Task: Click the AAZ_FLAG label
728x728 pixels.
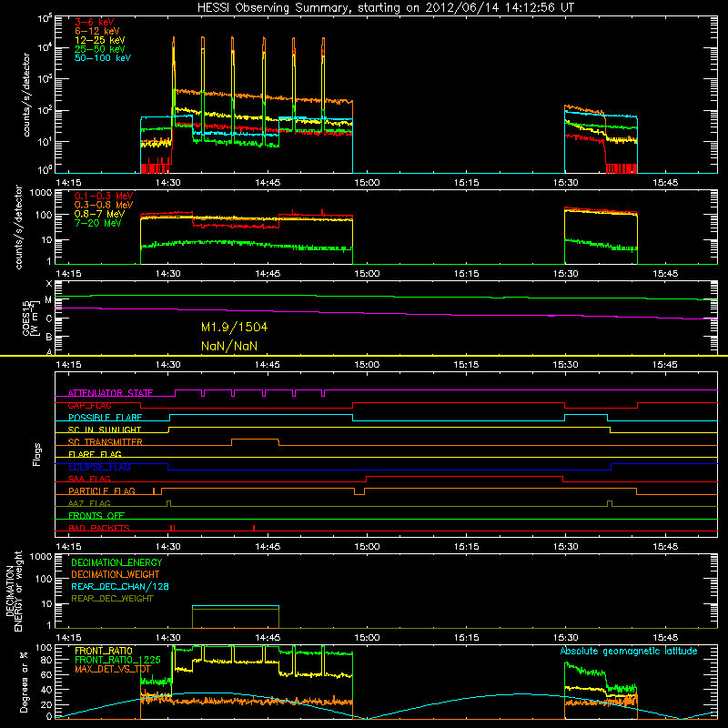Action: point(89,504)
